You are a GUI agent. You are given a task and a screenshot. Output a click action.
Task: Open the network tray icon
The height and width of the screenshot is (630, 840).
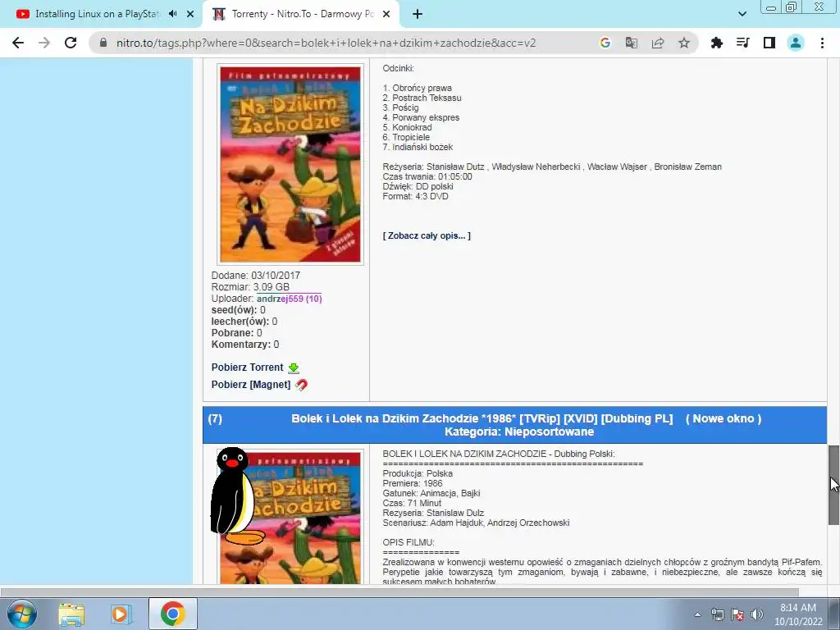(717, 614)
